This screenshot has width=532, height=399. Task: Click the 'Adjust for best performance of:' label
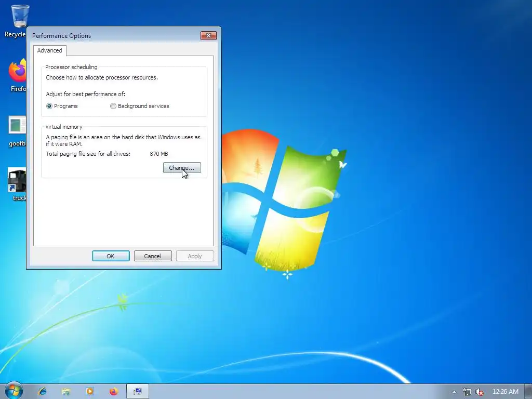tap(86, 94)
